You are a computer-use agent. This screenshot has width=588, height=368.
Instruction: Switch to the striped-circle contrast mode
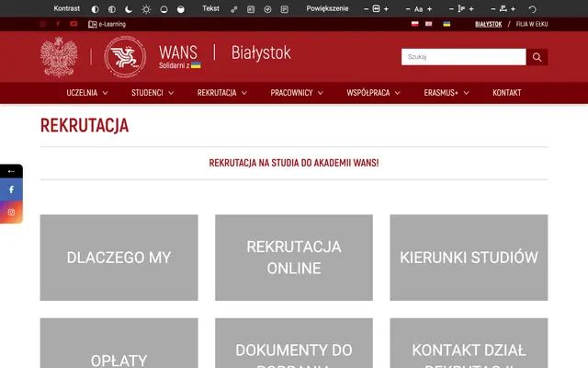[x=112, y=9]
